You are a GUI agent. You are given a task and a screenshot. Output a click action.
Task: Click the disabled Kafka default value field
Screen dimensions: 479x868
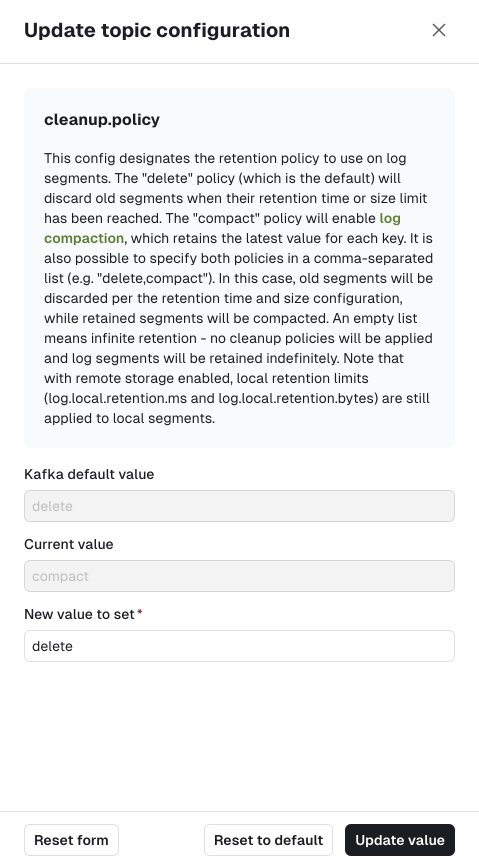click(239, 506)
